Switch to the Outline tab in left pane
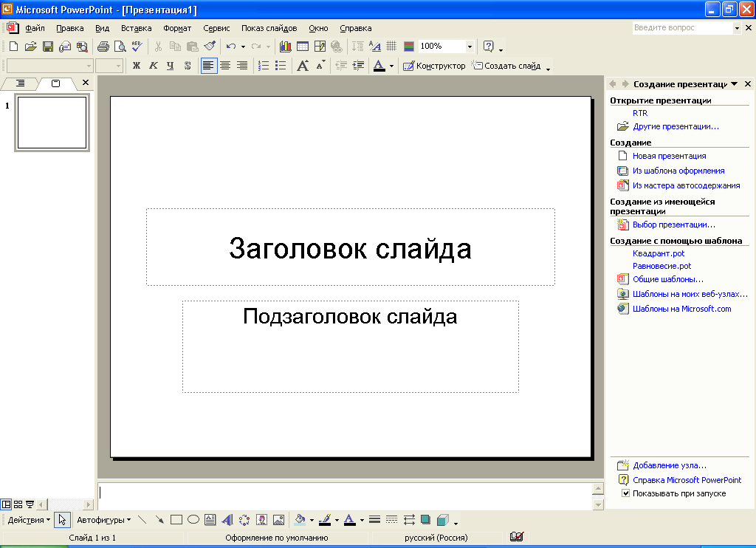Viewport: 756px width, 548px height. pos(20,83)
